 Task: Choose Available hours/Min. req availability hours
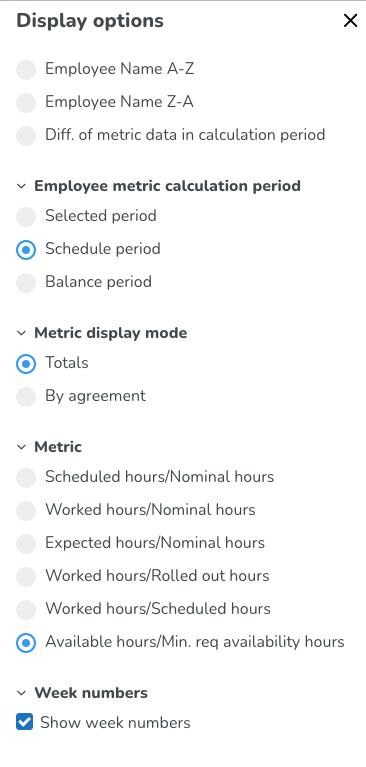tap(26, 643)
